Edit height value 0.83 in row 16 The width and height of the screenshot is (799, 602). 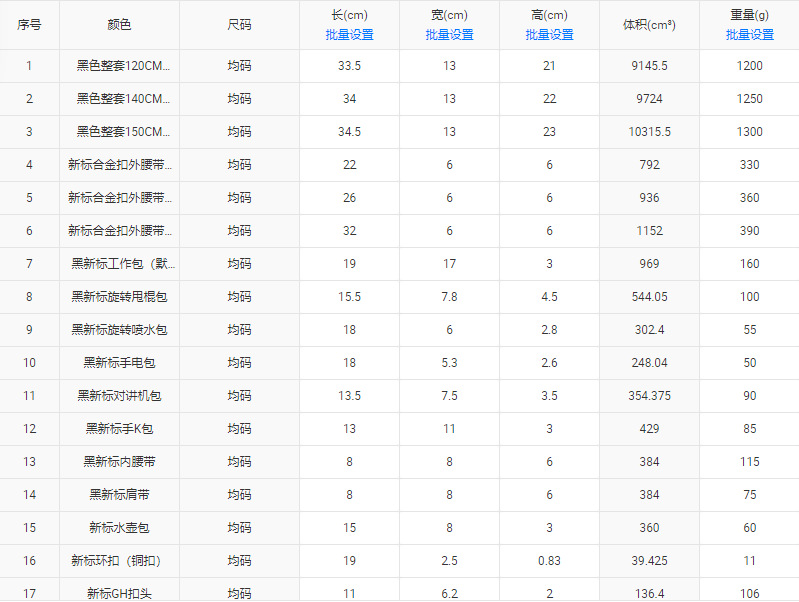point(549,561)
